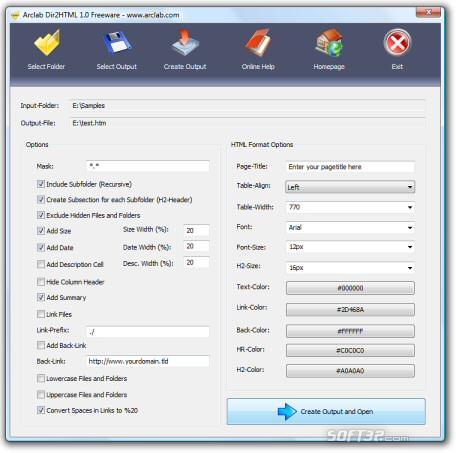Screen dimensions: 456x453
Task: Toggle Create Subsection for each Subfolder
Action: tap(41, 199)
